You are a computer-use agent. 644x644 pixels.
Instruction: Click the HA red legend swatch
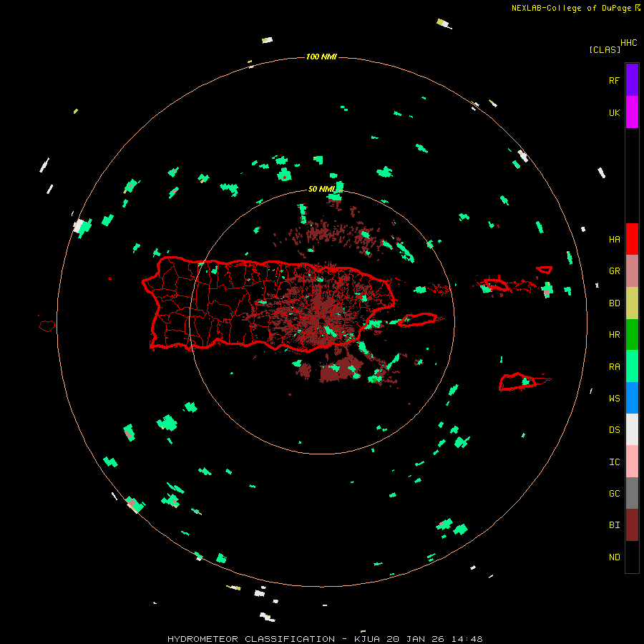pyautogui.click(x=632, y=239)
